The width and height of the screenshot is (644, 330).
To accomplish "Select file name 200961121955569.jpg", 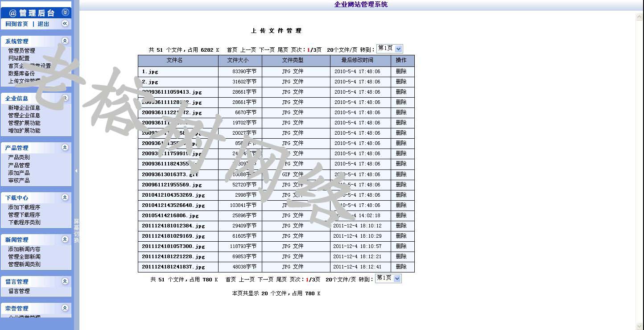I will pos(172,185).
